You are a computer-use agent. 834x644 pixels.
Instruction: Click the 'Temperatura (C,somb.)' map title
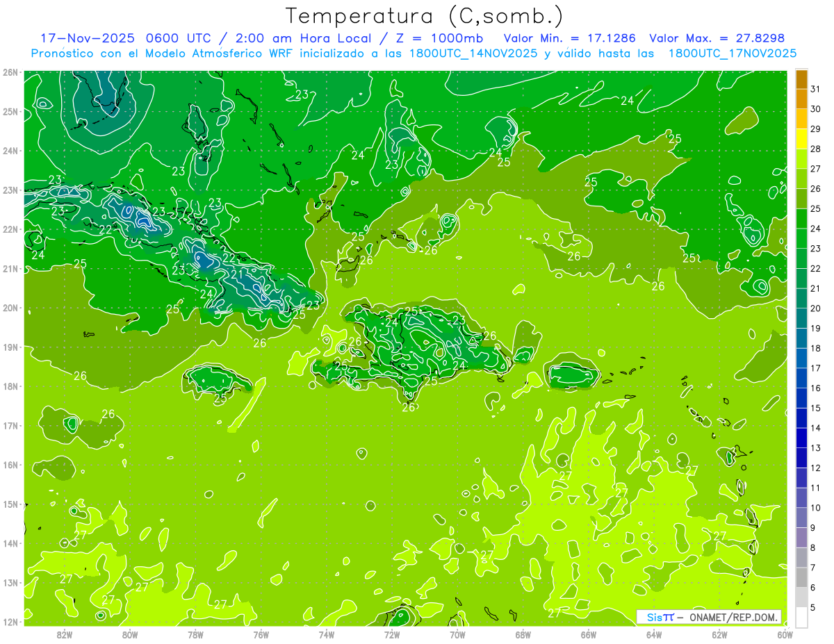click(423, 16)
